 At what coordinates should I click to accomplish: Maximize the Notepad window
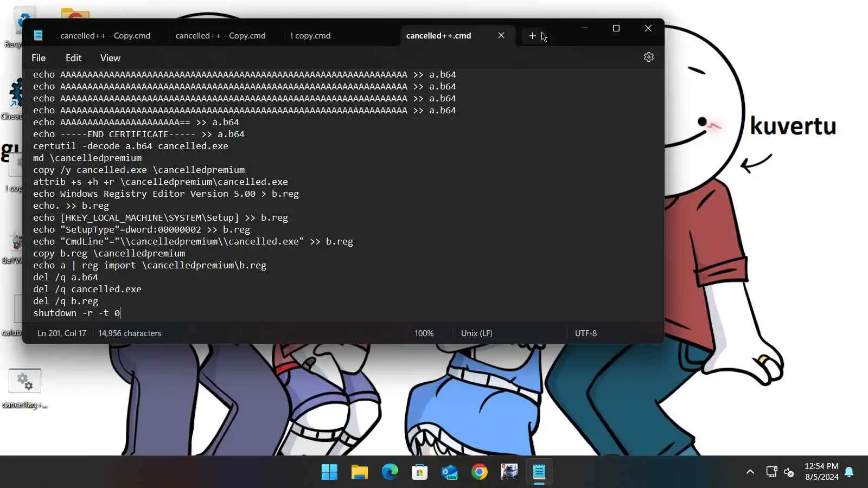click(x=616, y=28)
